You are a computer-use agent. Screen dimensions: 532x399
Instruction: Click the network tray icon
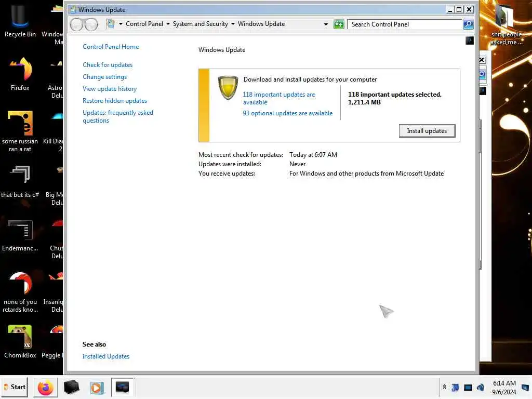click(x=468, y=388)
